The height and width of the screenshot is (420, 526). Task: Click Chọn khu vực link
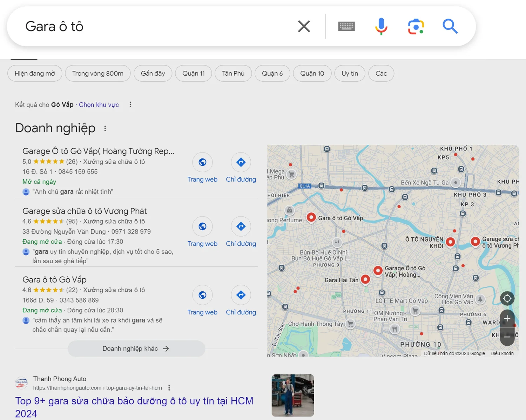99,104
